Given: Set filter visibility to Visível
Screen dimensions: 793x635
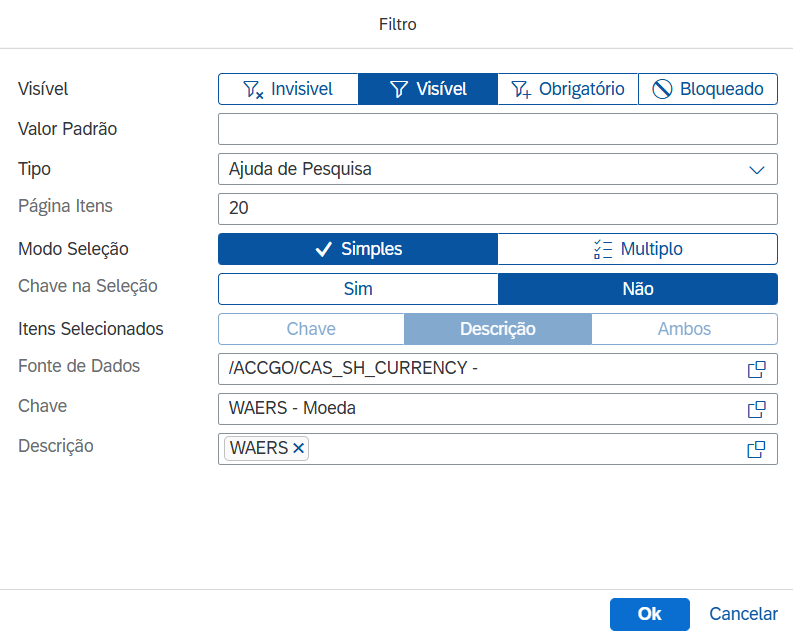Looking at the screenshot, I should (x=428, y=89).
